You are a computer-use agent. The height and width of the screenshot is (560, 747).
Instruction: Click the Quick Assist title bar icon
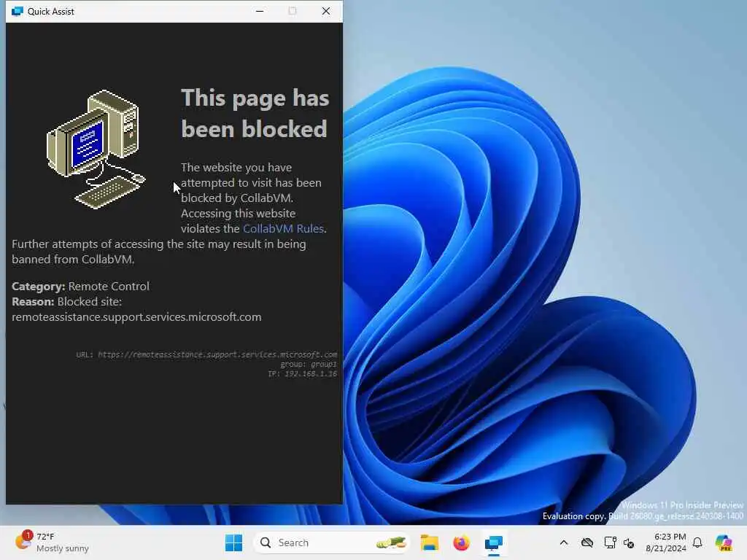tap(18, 11)
